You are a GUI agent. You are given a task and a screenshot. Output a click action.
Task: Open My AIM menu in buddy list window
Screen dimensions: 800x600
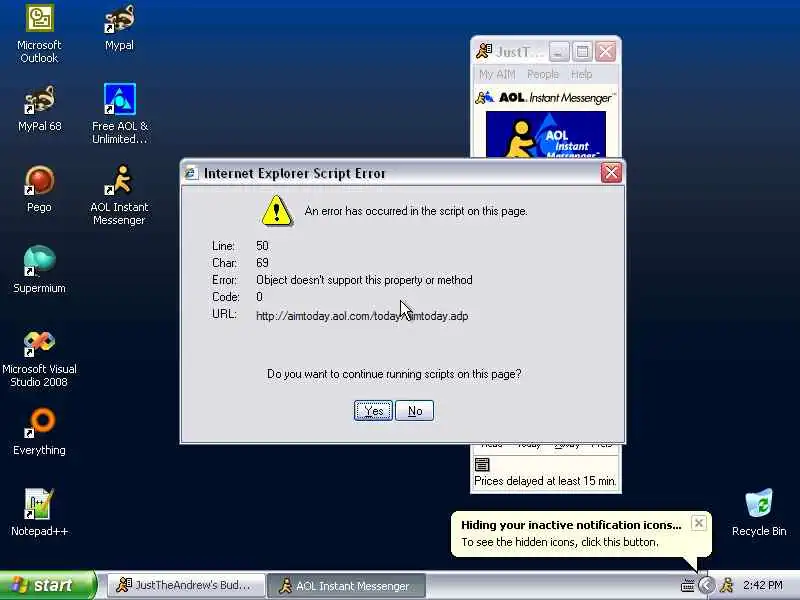497,74
